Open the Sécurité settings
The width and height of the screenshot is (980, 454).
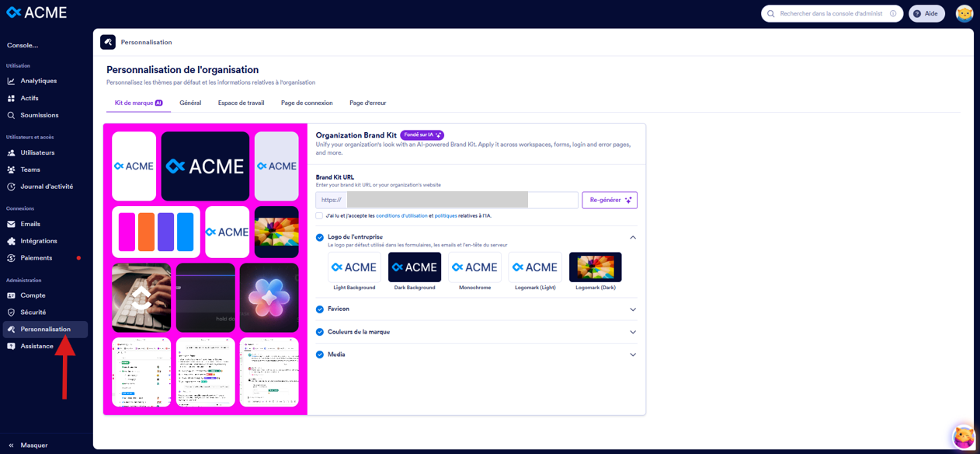tap(34, 312)
